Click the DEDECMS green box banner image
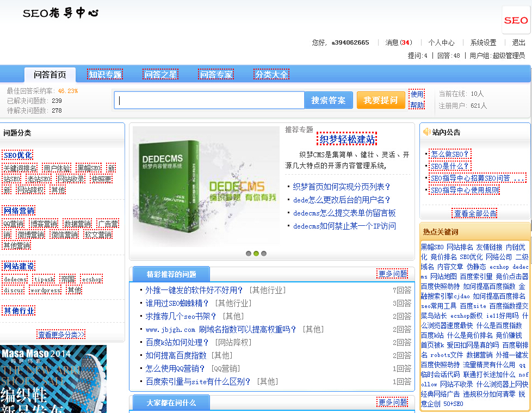532x413 pixels. 206,186
